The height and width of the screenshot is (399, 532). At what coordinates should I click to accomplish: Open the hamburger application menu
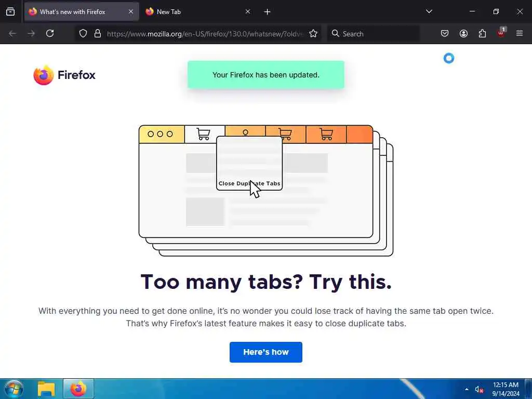520,34
